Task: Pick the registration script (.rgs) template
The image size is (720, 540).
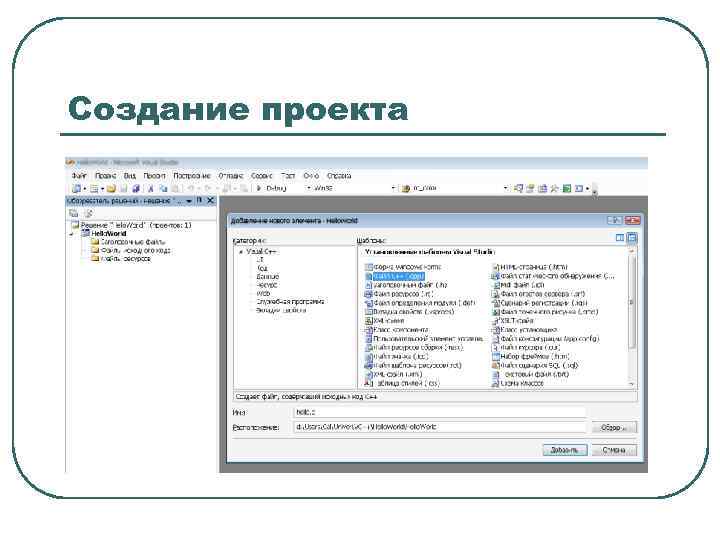Action: click(540, 303)
